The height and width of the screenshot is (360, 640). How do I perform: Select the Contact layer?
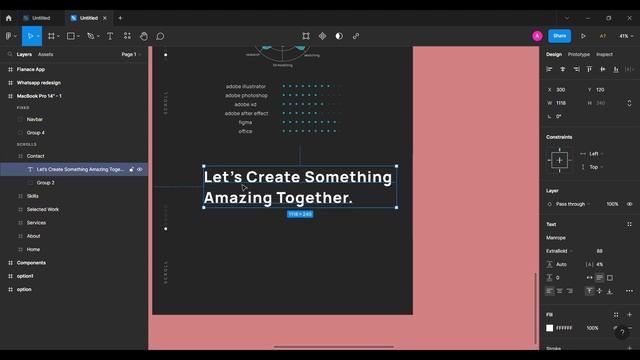36,156
